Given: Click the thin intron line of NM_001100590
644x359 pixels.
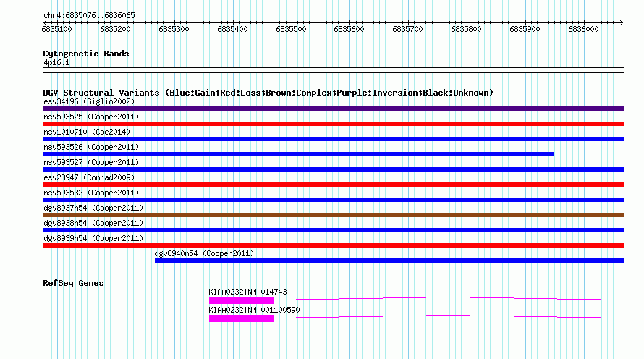Looking at the screenshot, I should click(449, 316).
